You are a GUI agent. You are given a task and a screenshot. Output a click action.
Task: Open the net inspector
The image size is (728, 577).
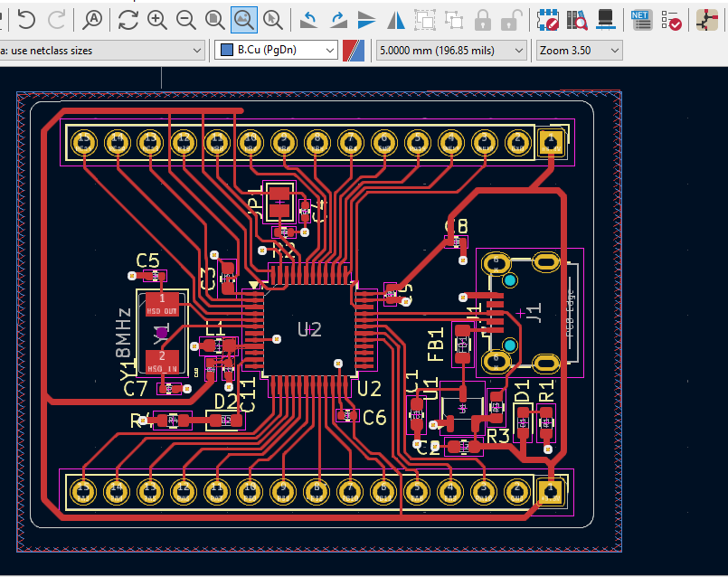pyautogui.click(x=640, y=18)
